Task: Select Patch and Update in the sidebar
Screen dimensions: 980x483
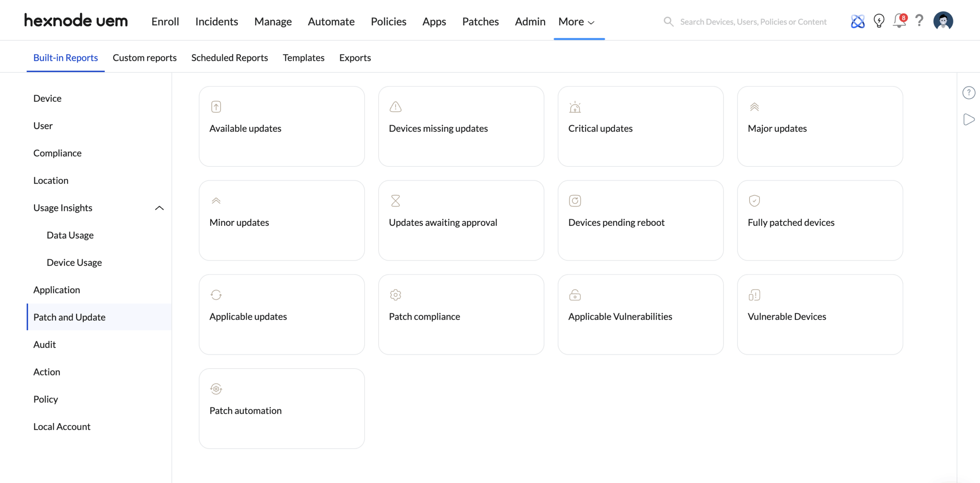Action: 69,317
